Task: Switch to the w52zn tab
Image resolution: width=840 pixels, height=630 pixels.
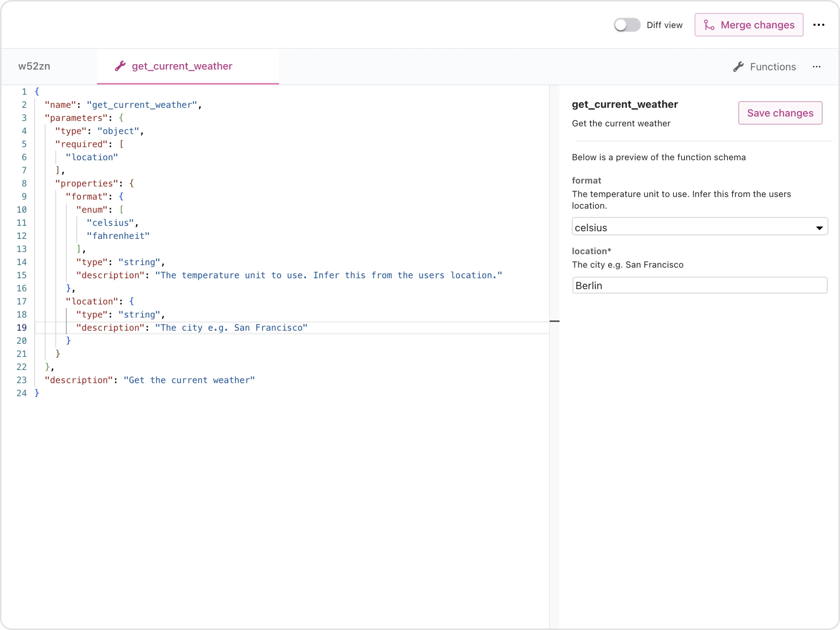Action: pos(34,67)
